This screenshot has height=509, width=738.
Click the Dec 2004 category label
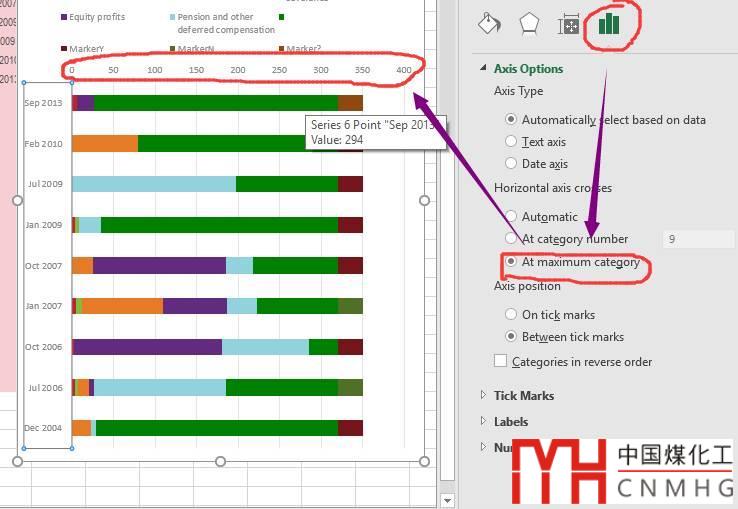pos(43,428)
